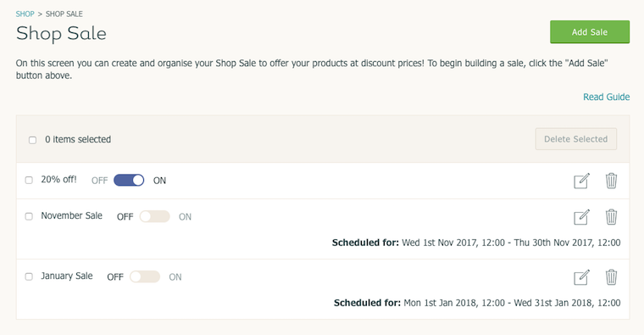Tick the checkbox beside 20% off!
This screenshot has width=644, height=335.
coord(29,180)
